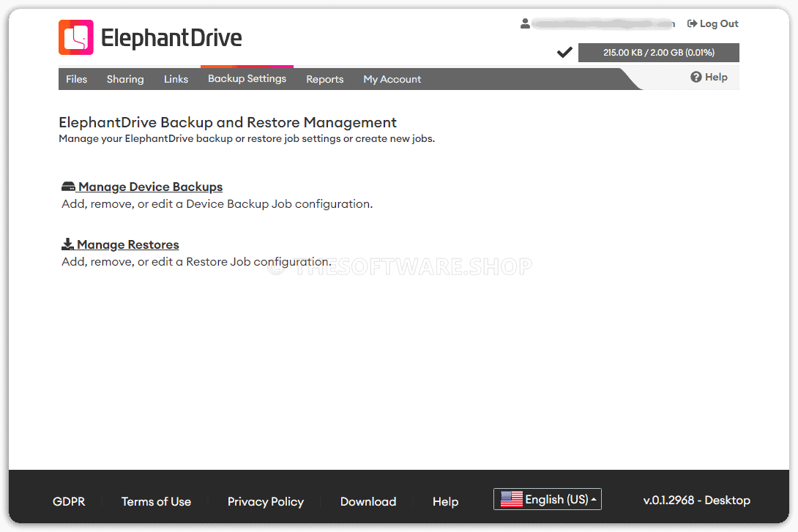This screenshot has height=532, width=798.
Task: Open the Manage Restores link
Action: pyautogui.click(x=128, y=244)
